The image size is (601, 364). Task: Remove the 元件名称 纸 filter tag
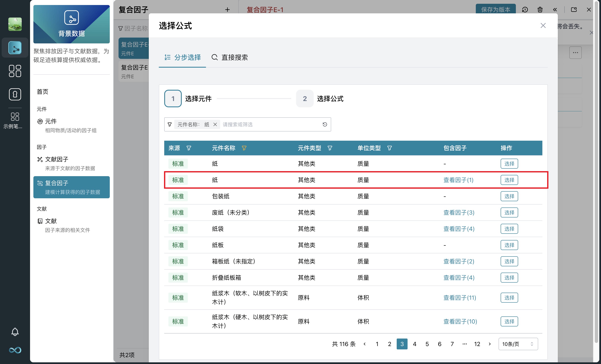215,124
